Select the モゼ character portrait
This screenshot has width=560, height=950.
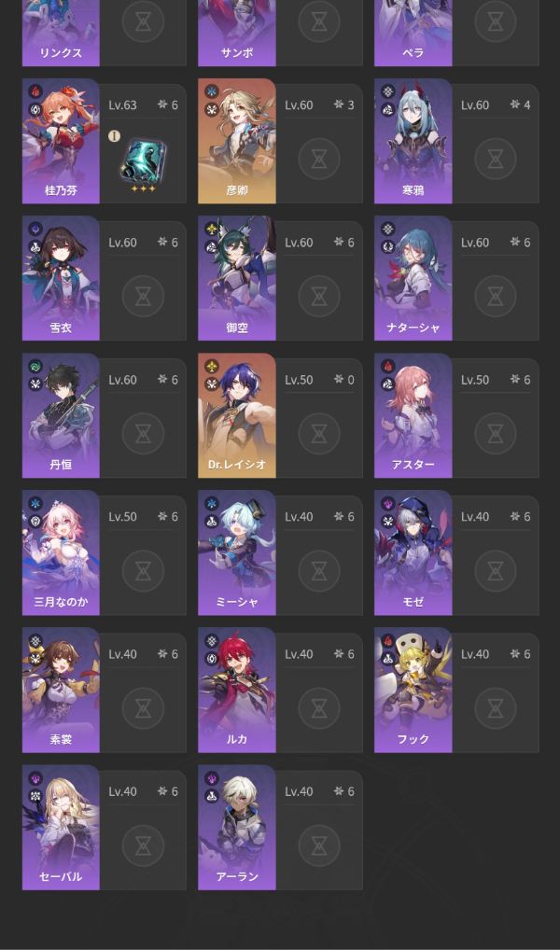(413, 553)
